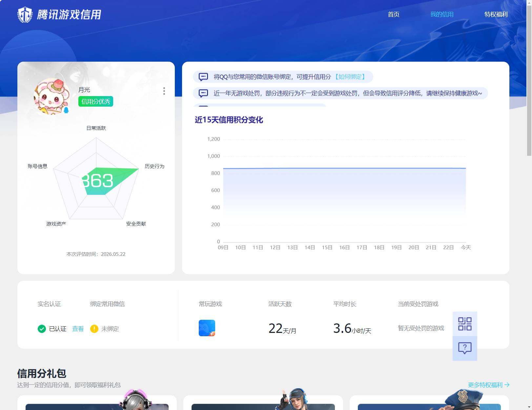Click the frequently played game icon
This screenshot has height=410, width=532.
tap(207, 328)
